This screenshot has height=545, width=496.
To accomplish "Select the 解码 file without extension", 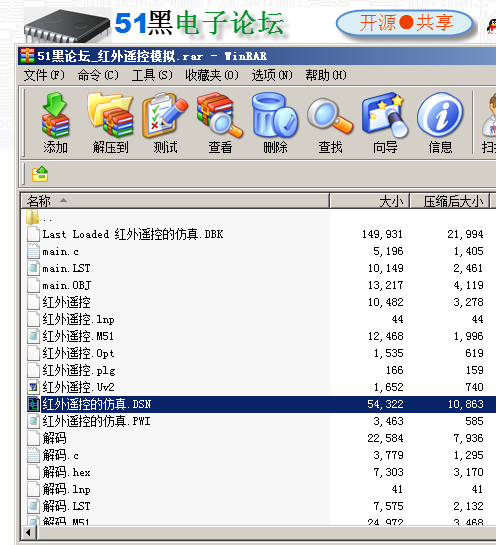I will (x=54, y=438).
